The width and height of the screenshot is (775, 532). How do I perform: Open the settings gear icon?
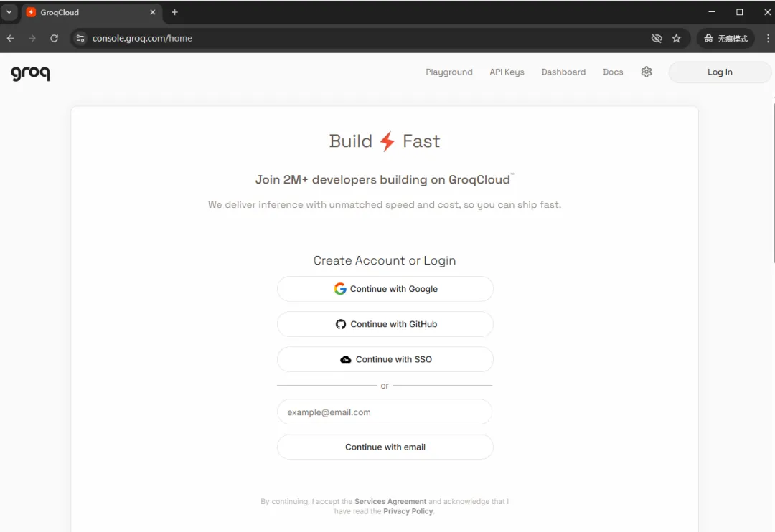coord(647,72)
